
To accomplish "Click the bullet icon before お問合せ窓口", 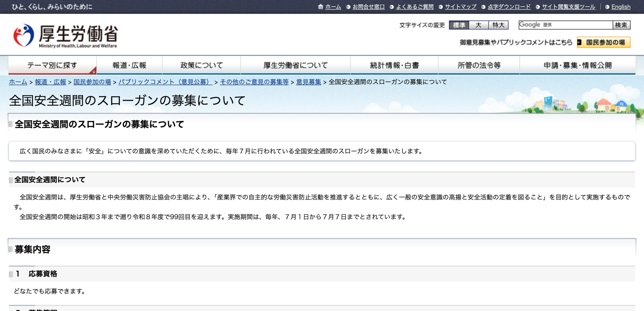I will click(x=348, y=7).
